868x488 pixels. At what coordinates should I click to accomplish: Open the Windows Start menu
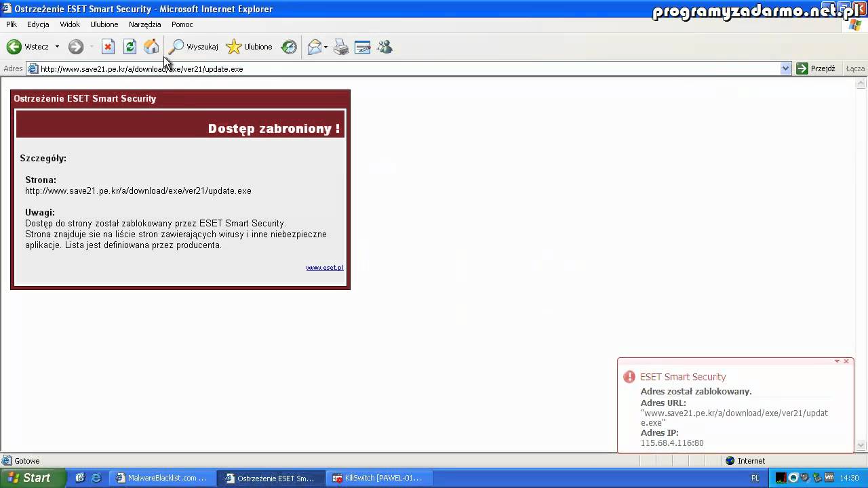(33, 478)
